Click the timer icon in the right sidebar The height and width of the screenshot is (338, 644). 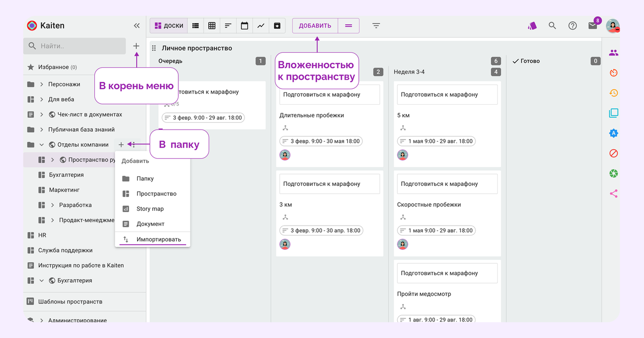(x=614, y=73)
